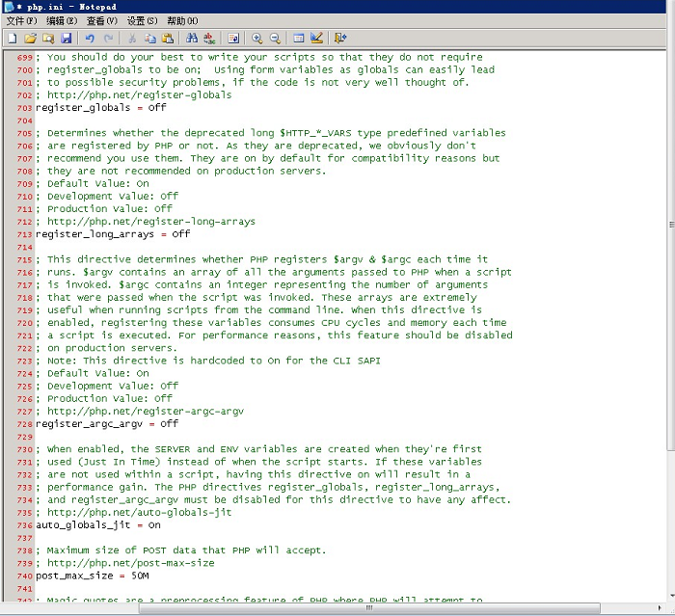This screenshot has width=675, height=616.
Task: Open a file via the folder icon
Action: click(x=30, y=39)
